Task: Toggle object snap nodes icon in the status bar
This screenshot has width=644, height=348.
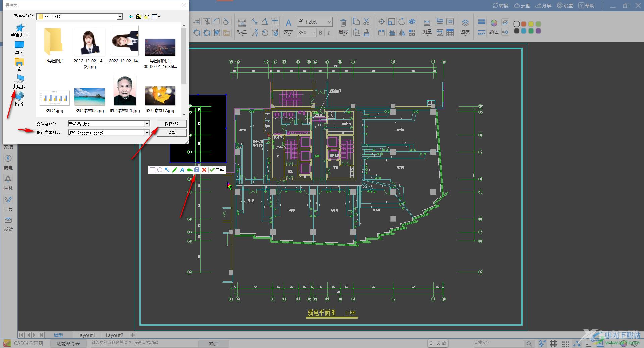Action: (542, 343)
